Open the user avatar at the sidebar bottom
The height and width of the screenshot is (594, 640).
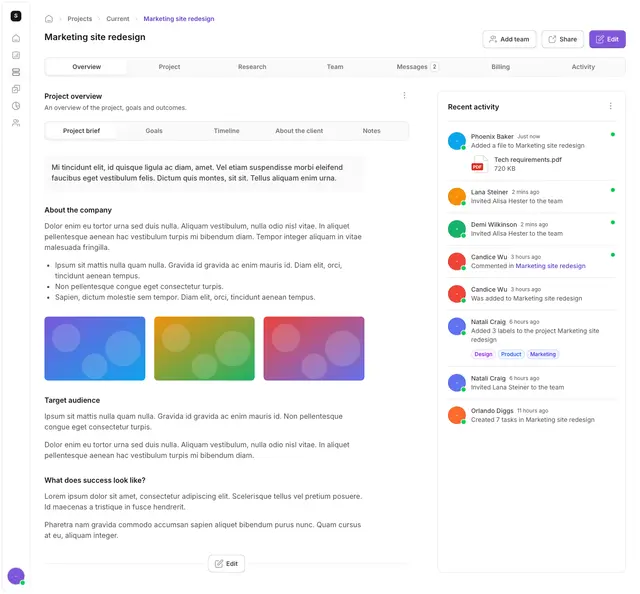point(16,576)
